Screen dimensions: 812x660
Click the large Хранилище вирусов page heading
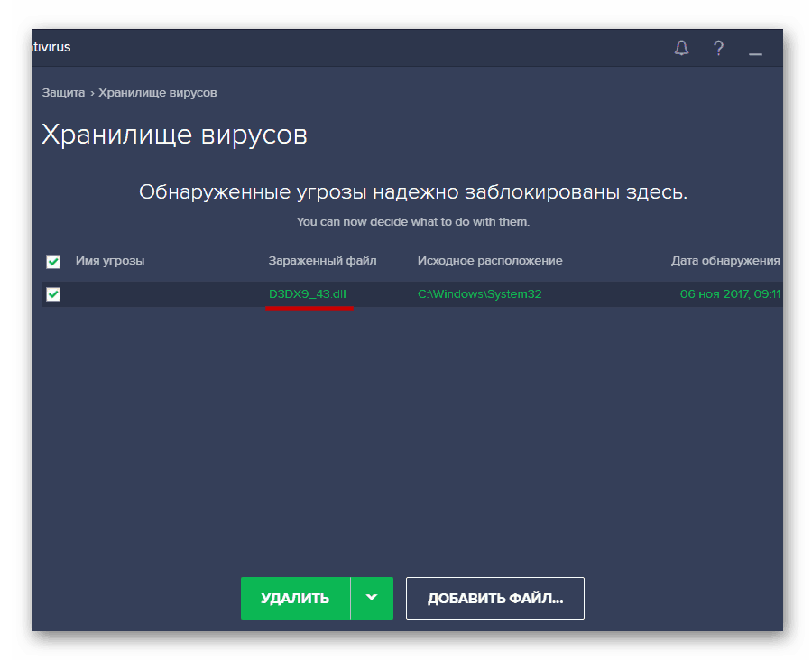(175, 135)
